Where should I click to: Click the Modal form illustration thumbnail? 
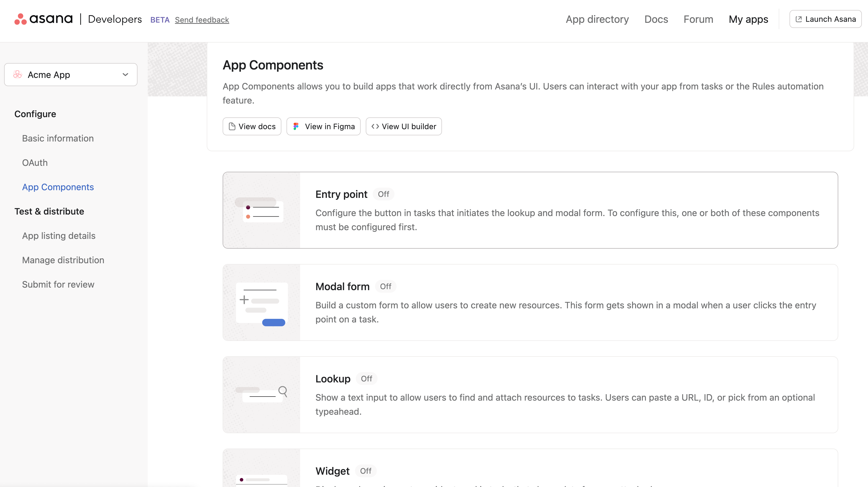261,302
